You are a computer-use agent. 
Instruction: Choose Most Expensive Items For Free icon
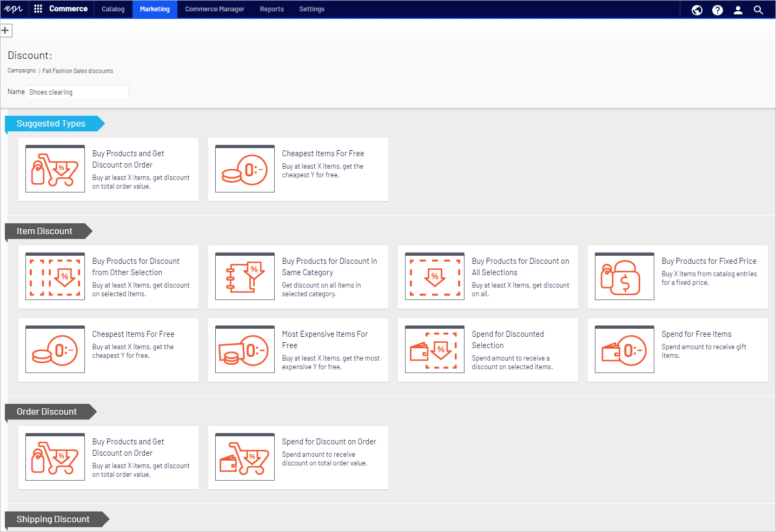click(x=245, y=349)
